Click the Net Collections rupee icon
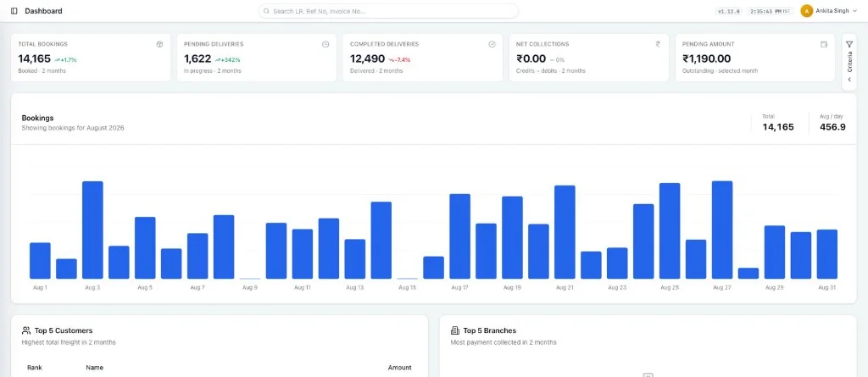This screenshot has height=377, width=868. pos(658,44)
